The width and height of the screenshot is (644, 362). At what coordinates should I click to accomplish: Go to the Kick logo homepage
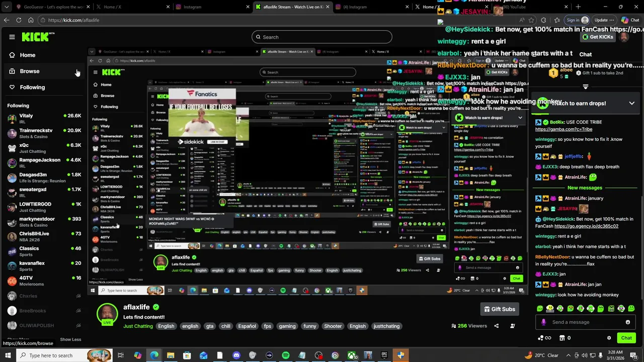click(38, 37)
